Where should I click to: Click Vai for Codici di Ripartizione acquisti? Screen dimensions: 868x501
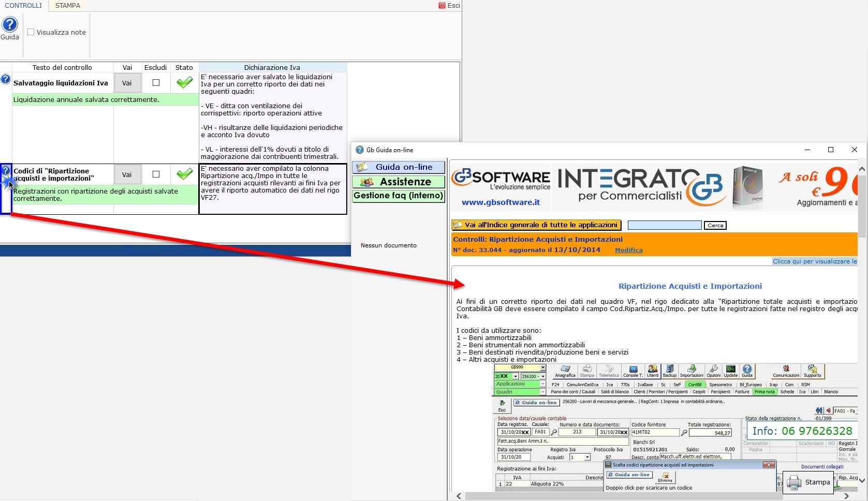(x=127, y=174)
